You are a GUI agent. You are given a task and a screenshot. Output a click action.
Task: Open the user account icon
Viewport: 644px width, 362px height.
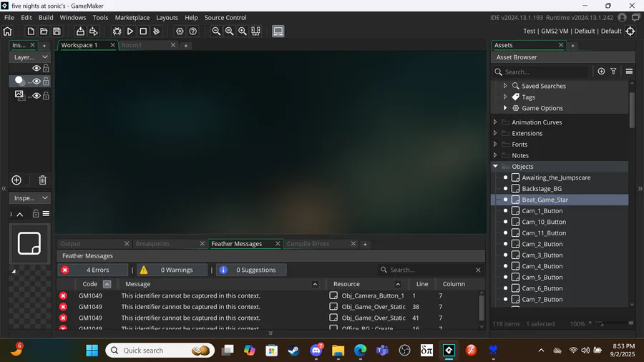coord(623,18)
